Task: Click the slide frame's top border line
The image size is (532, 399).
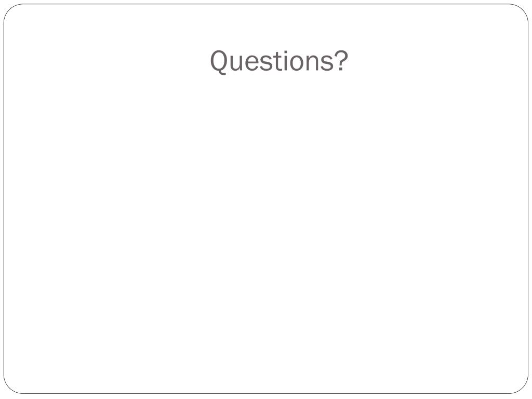Action: coord(266,4)
